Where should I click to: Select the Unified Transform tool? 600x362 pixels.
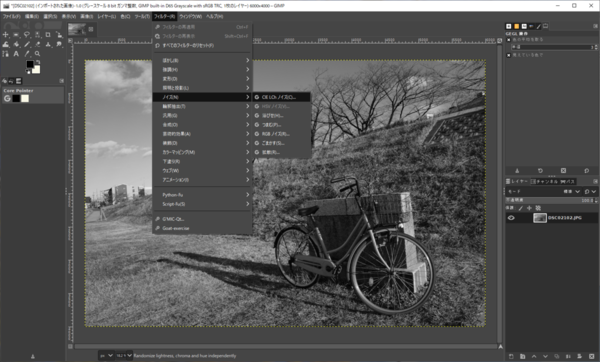click(x=59, y=35)
